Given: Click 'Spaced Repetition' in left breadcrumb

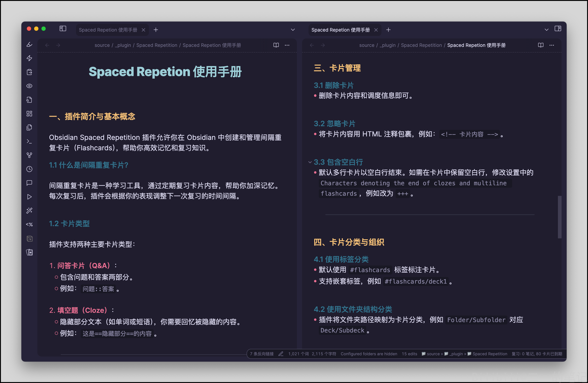Looking at the screenshot, I should pyautogui.click(x=157, y=45).
